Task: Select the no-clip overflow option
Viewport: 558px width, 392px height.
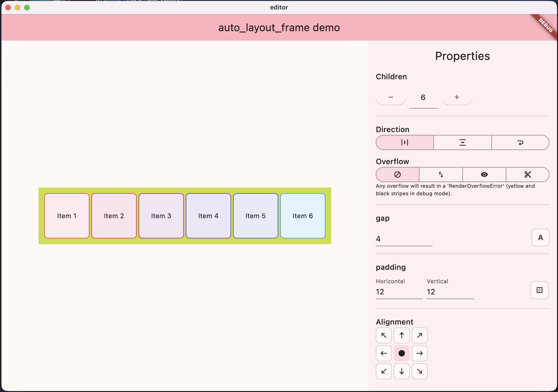Action: point(397,175)
